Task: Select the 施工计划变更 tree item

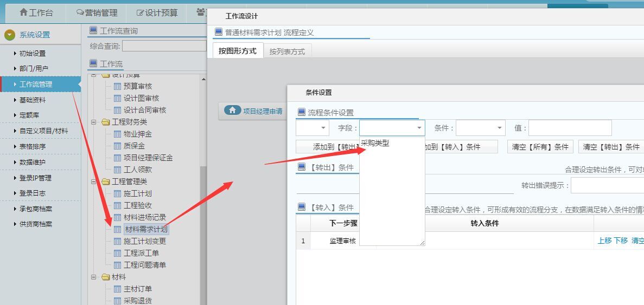Action: pos(145,241)
